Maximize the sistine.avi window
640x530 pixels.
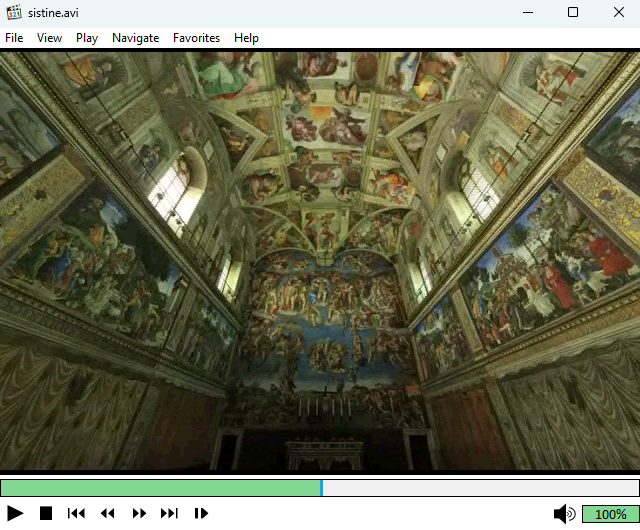(573, 12)
